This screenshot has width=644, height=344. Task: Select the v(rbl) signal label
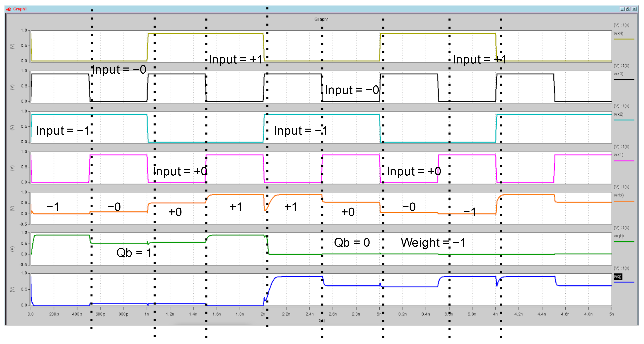click(x=619, y=195)
